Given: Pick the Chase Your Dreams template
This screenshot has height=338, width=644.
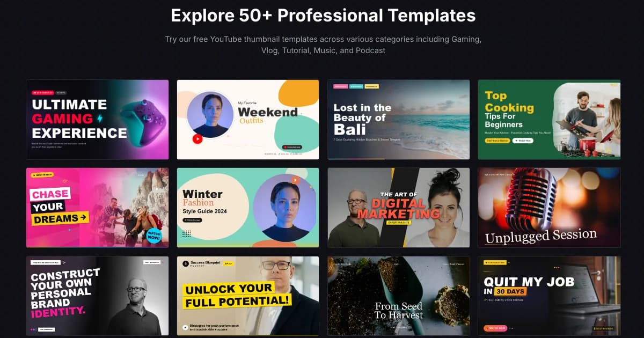Looking at the screenshot, I should [x=97, y=208].
